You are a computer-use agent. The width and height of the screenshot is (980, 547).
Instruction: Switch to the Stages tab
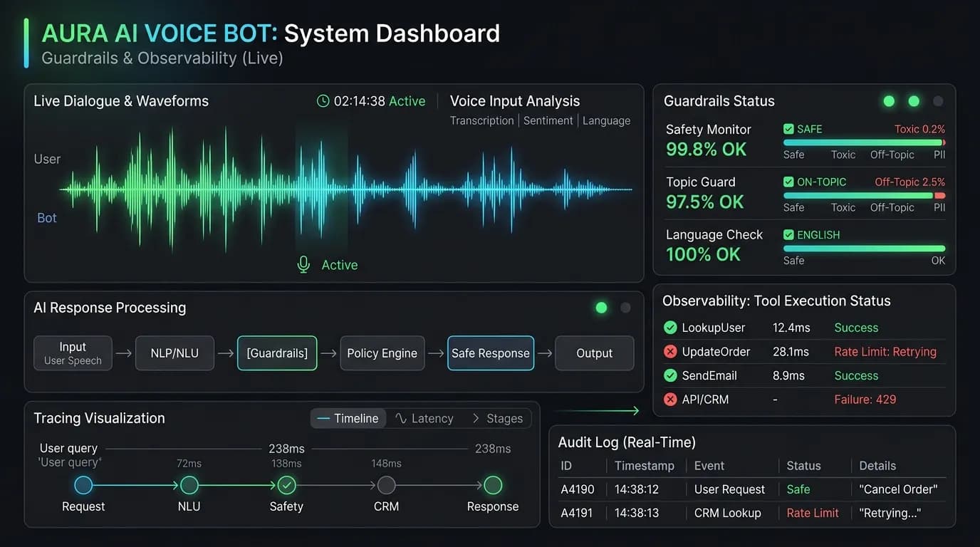[x=498, y=418]
